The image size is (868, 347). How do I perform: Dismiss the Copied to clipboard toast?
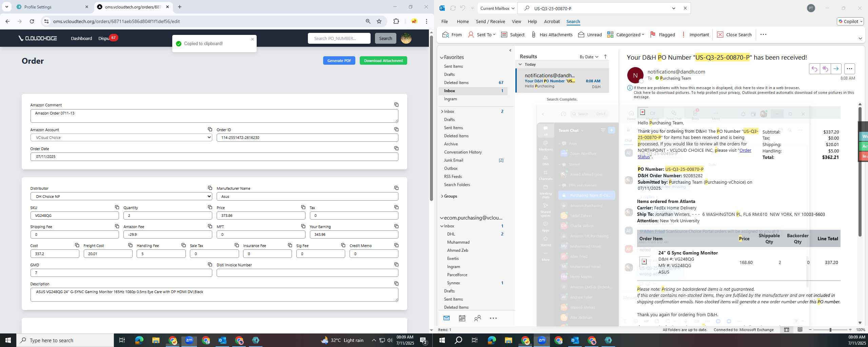pyautogui.click(x=252, y=39)
